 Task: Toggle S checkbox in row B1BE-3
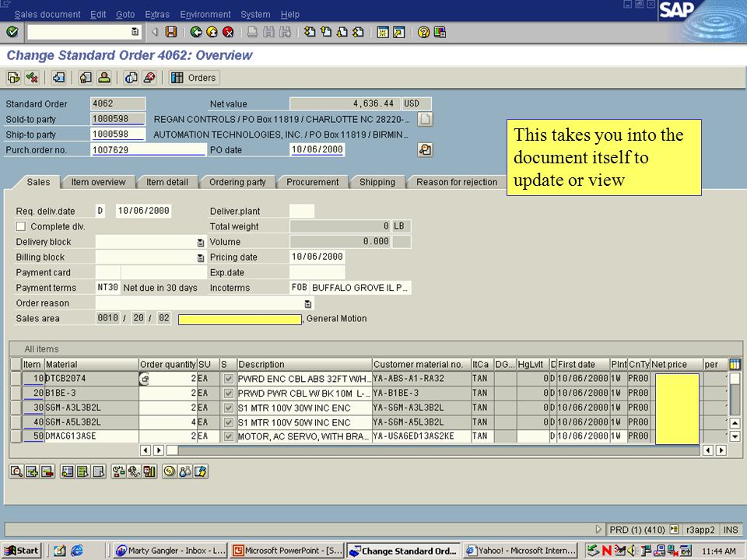229,394
